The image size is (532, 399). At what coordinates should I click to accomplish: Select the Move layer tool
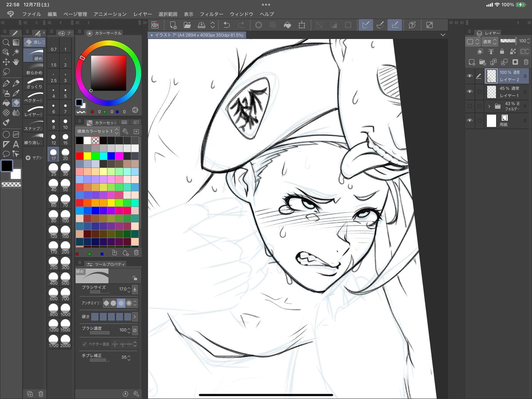pyautogui.click(x=6, y=62)
